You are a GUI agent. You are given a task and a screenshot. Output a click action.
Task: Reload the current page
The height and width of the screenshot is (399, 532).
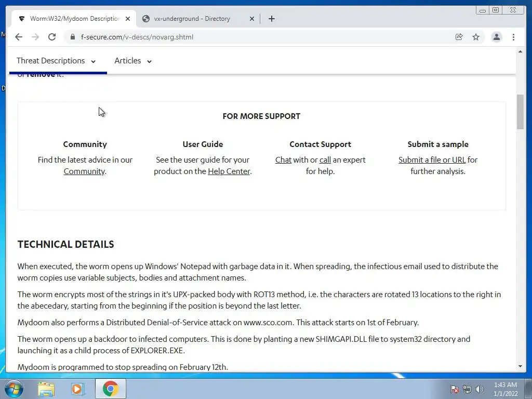click(x=52, y=37)
